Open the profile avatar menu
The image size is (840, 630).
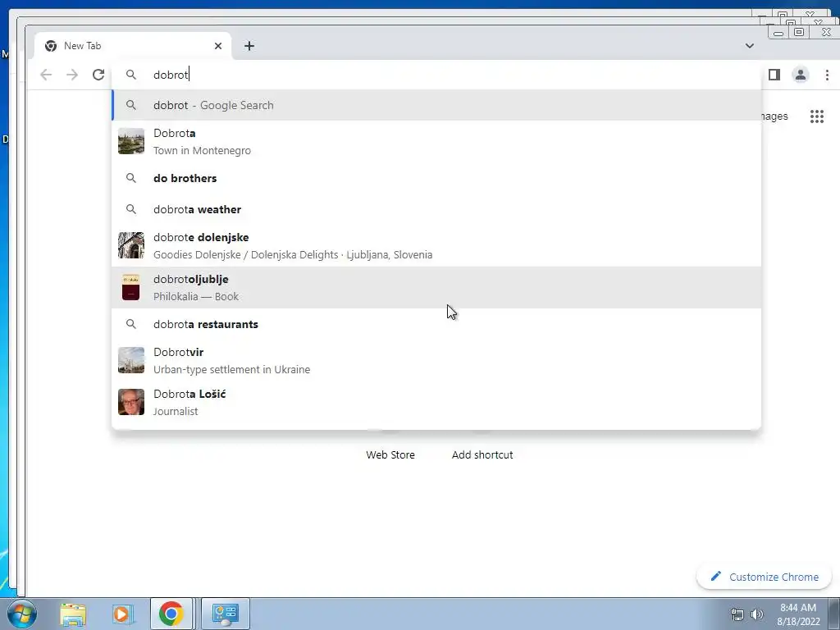(801, 75)
